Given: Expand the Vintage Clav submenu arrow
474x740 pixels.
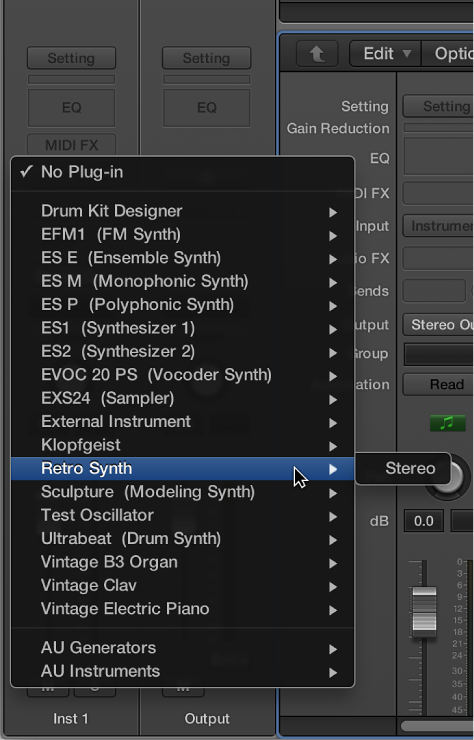Looking at the screenshot, I should [333, 587].
